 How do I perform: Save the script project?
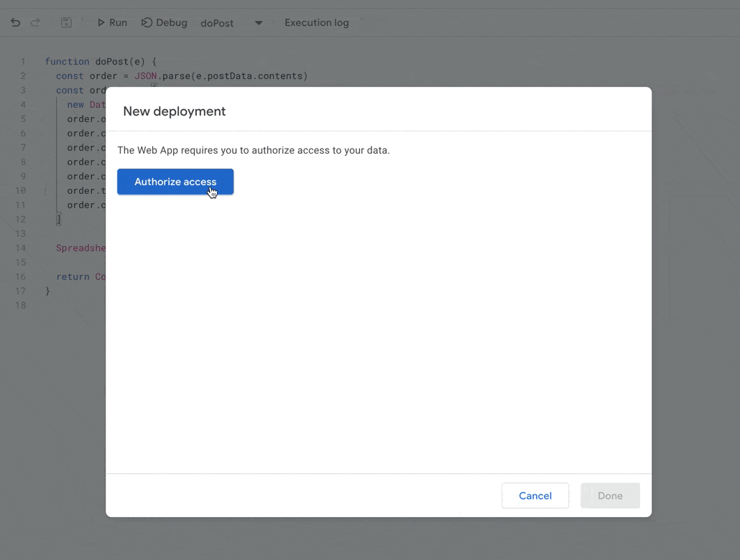pos(66,22)
